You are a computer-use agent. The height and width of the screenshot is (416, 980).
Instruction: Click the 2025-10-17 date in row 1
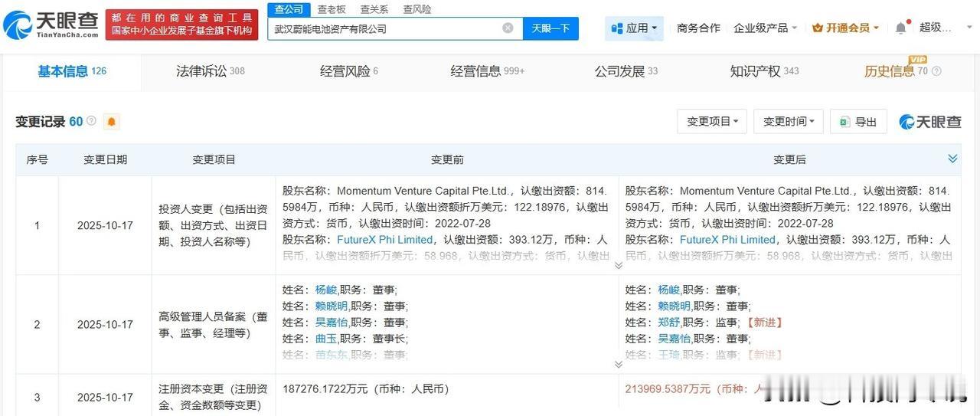tap(106, 226)
